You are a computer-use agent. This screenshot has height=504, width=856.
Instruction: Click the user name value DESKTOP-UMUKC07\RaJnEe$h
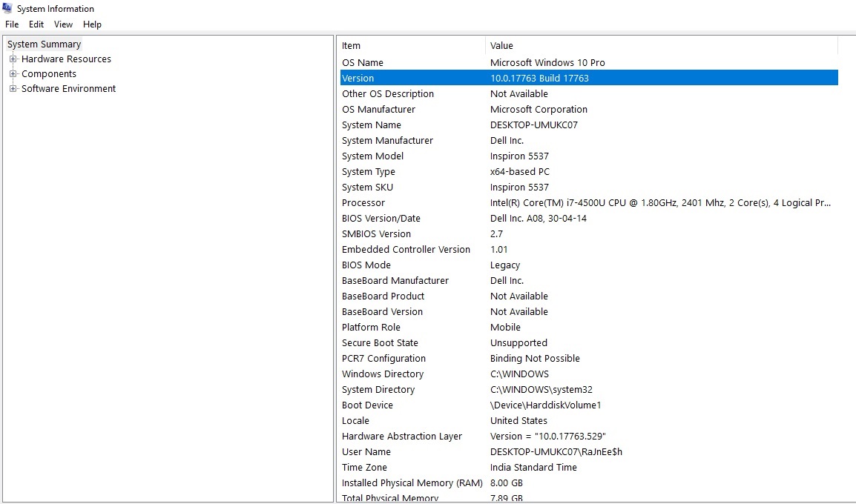click(556, 451)
